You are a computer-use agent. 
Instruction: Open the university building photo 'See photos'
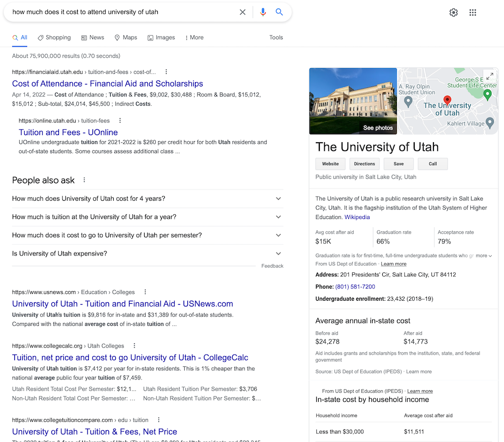coord(353,101)
